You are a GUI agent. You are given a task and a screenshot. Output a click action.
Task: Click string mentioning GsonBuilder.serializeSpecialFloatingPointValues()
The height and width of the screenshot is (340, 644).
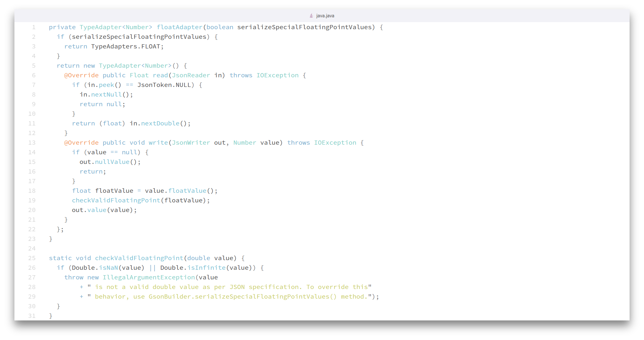click(x=229, y=297)
